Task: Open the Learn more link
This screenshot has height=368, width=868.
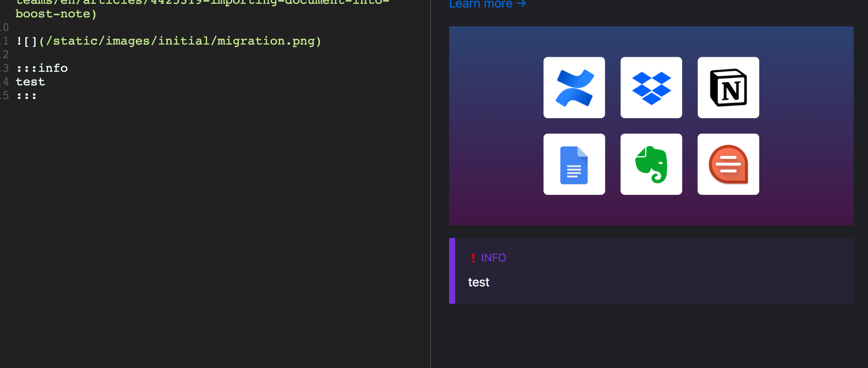Action: (x=487, y=4)
